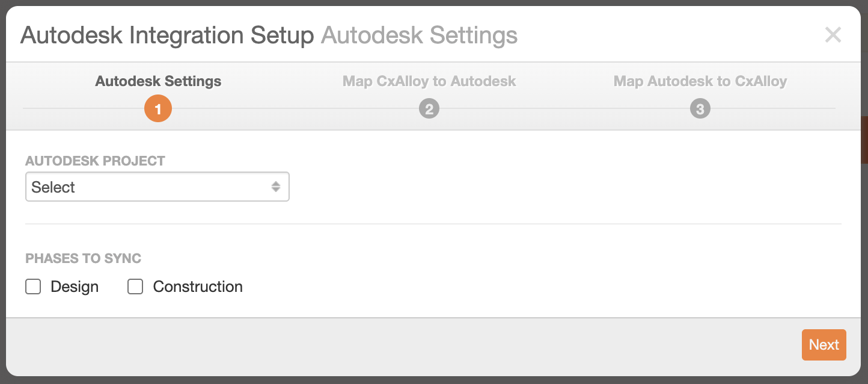Screen dimensions: 868x384
Task: Go to Map CxAlloy to Autodesk step
Action: coord(429,81)
